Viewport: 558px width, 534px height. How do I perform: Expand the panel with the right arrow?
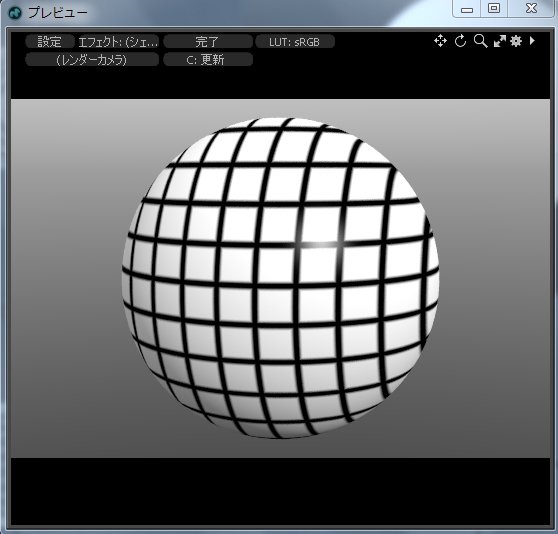point(532,41)
